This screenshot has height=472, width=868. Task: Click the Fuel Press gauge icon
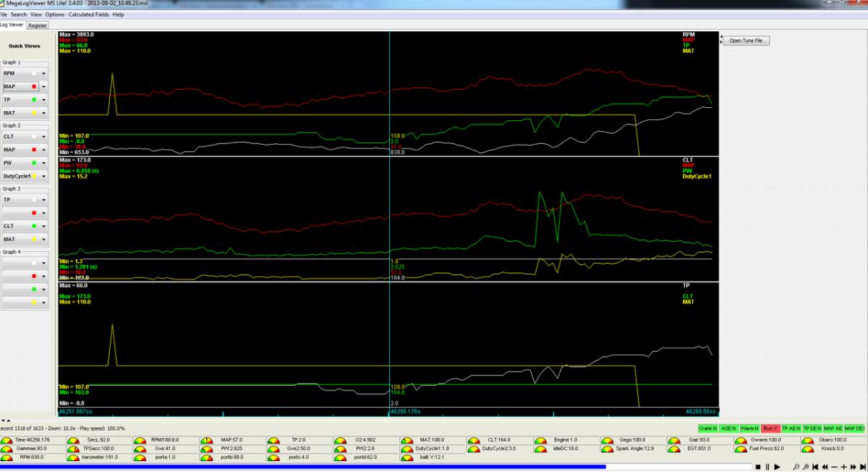(739, 448)
